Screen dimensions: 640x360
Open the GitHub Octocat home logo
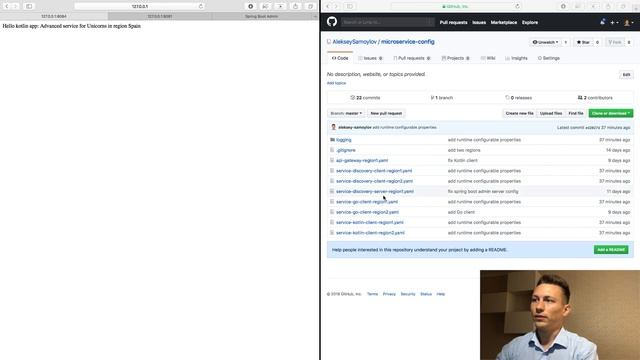[332, 22]
